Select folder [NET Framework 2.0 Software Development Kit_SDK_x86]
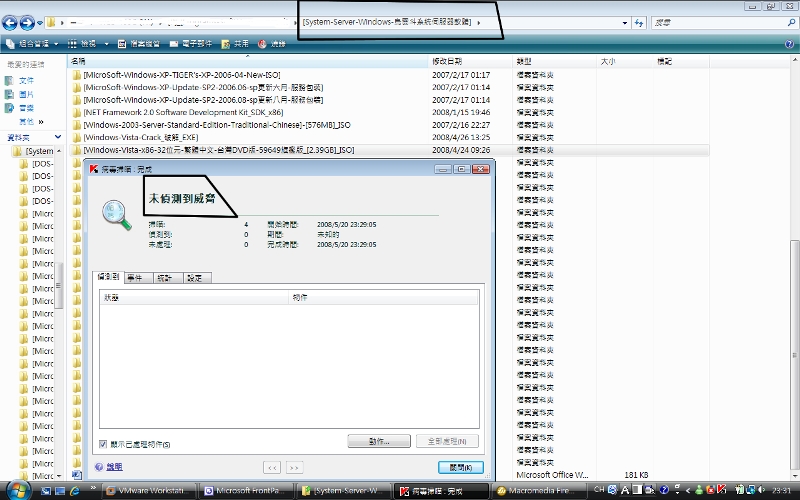The image size is (800, 500). pos(183,112)
